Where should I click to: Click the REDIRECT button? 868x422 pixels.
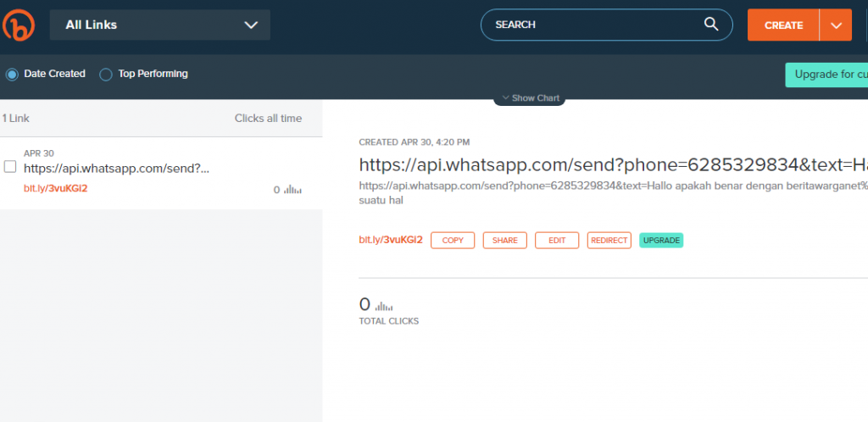[609, 241]
